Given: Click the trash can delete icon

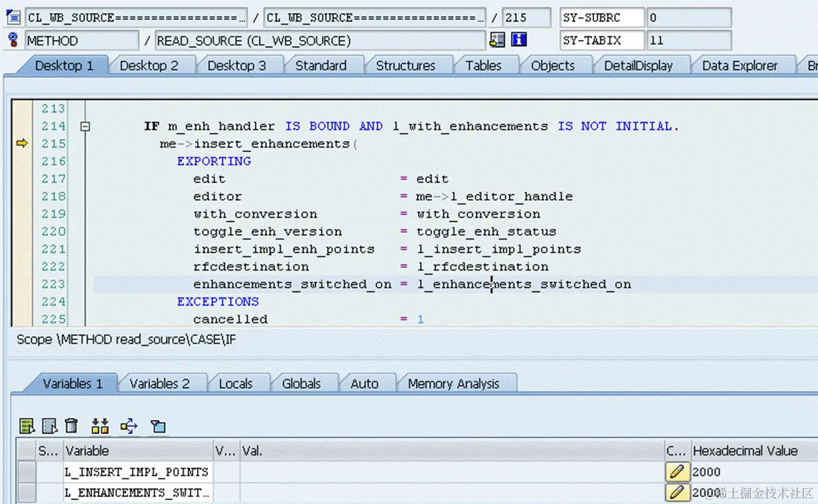Looking at the screenshot, I should [x=72, y=426].
